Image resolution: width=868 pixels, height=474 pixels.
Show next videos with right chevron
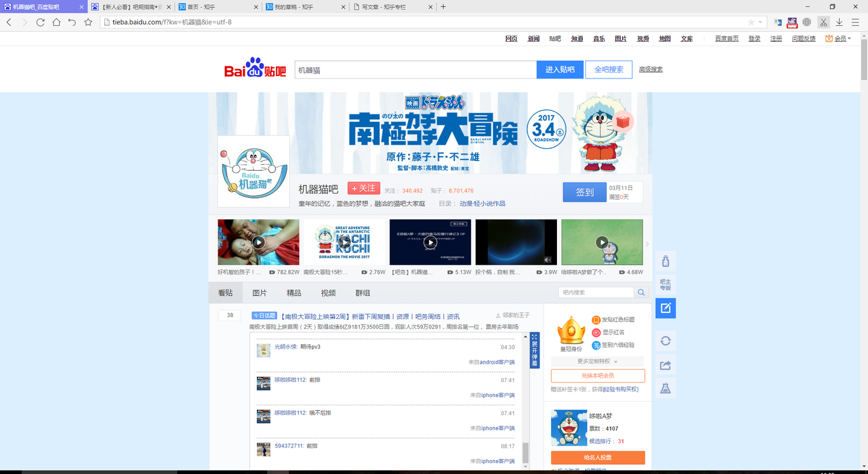pyautogui.click(x=647, y=244)
